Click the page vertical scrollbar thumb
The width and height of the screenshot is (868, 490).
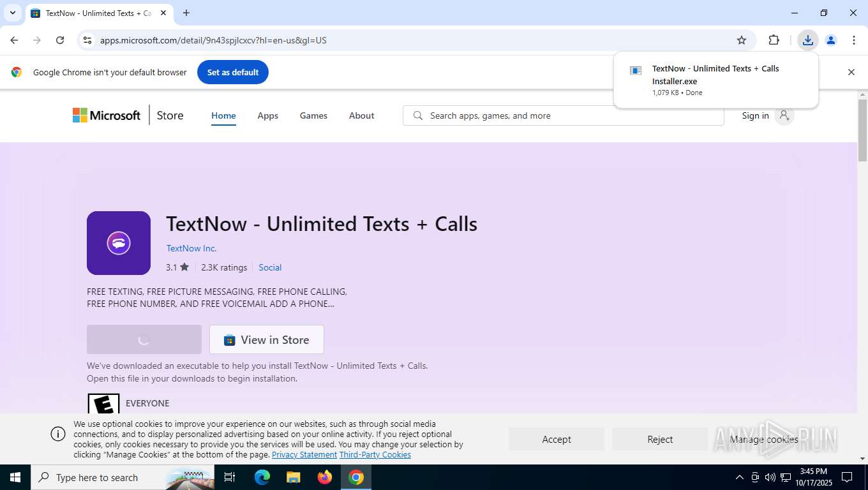point(862,130)
